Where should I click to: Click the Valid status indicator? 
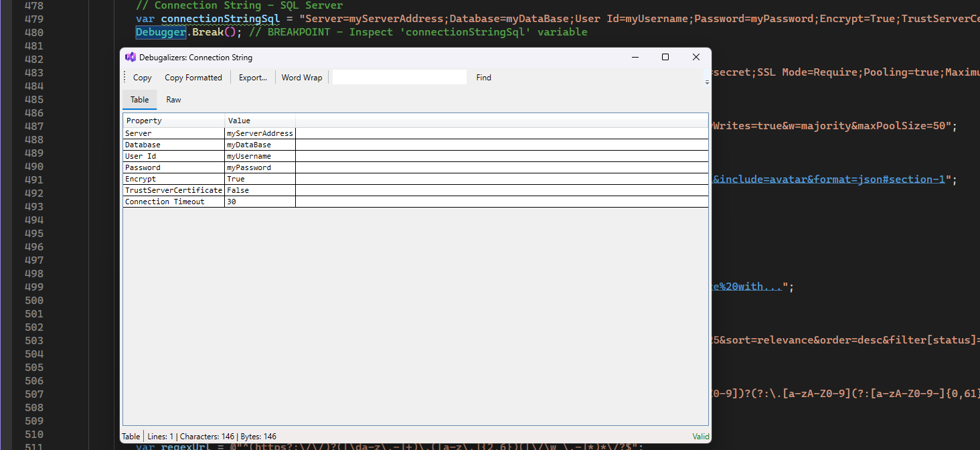click(x=700, y=436)
